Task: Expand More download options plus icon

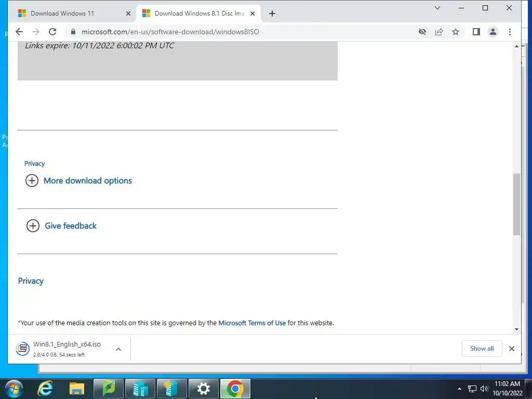Action: pyautogui.click(x=32, y=180)
